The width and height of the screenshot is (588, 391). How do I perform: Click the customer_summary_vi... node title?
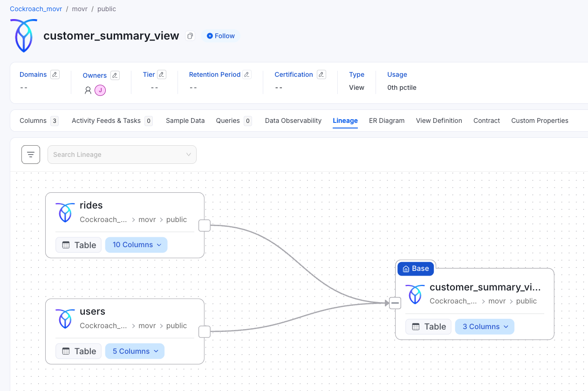coord(485,287)
